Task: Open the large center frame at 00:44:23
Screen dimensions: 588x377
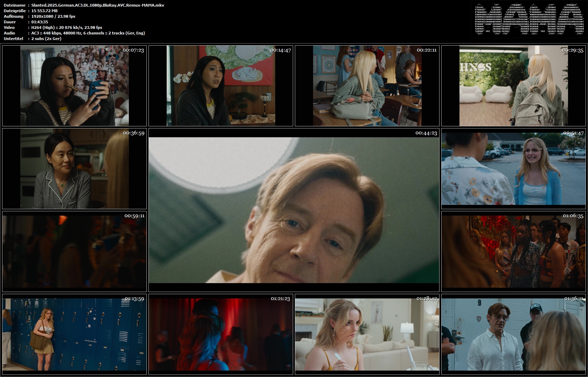Action: coord(294,210)
